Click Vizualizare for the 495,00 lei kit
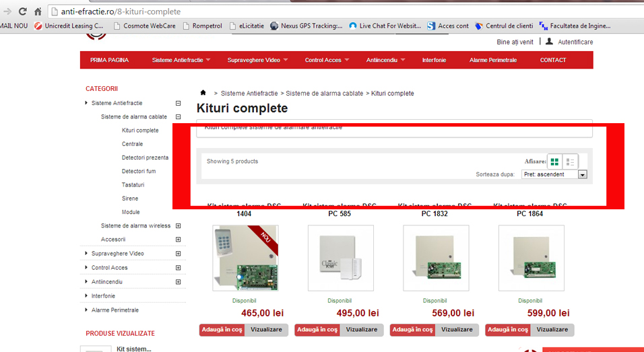 point(362,330)
